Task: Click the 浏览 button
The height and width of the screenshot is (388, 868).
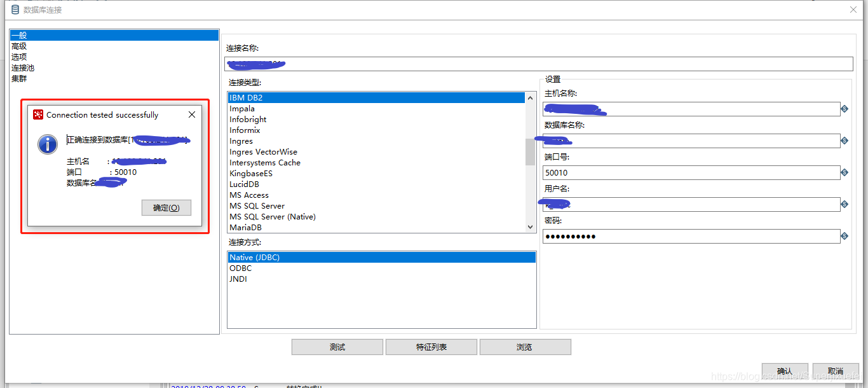Action: pos(526,347)
